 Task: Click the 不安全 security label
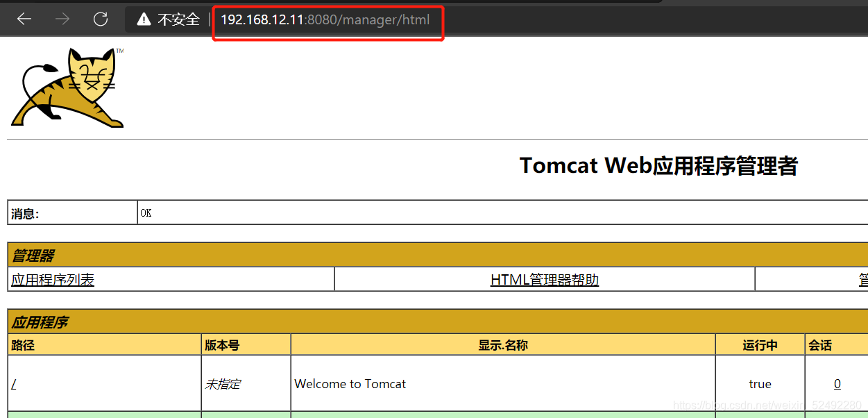178,19
